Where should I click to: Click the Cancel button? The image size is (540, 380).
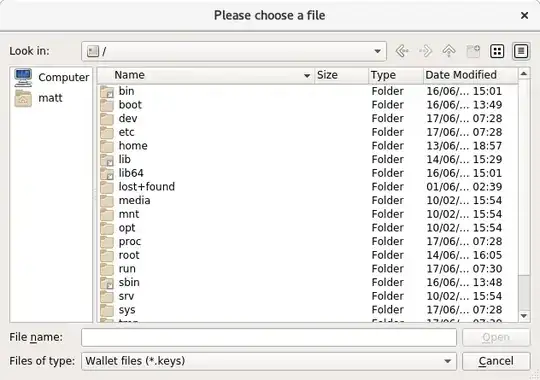pyautogui.click(x=496, y=361)
